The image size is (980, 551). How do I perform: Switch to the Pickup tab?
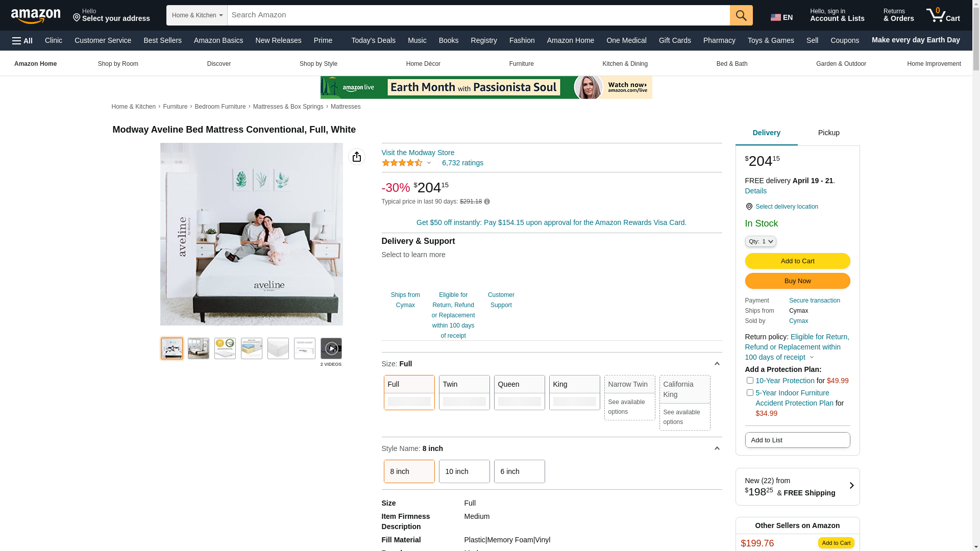828,133
